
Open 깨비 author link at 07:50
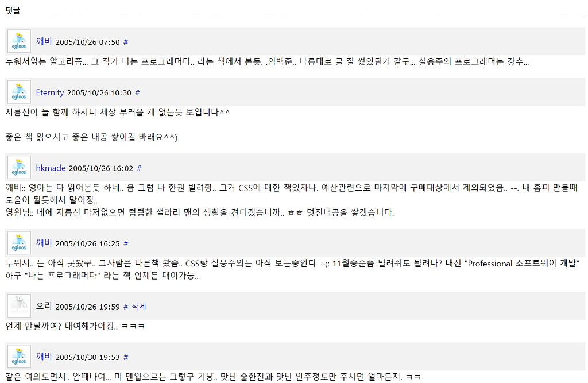coord(44,41)
